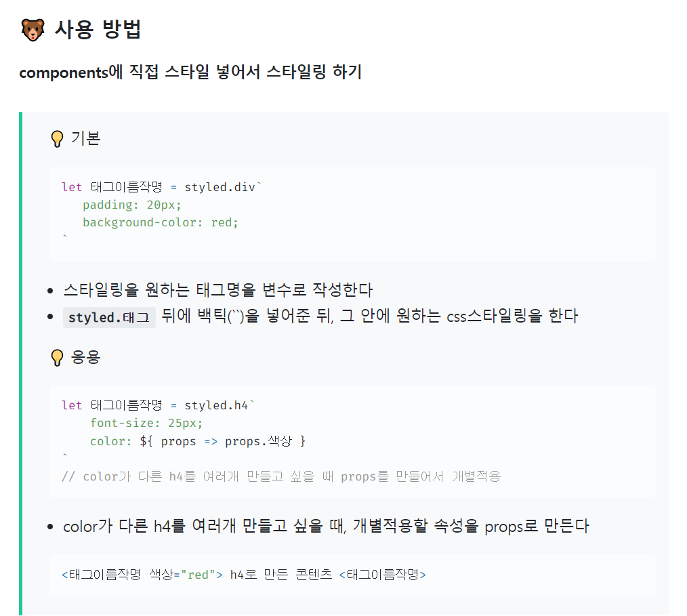The image size is (687, 616).
Task: Click the 응용 section label
Action: (86, 357)
